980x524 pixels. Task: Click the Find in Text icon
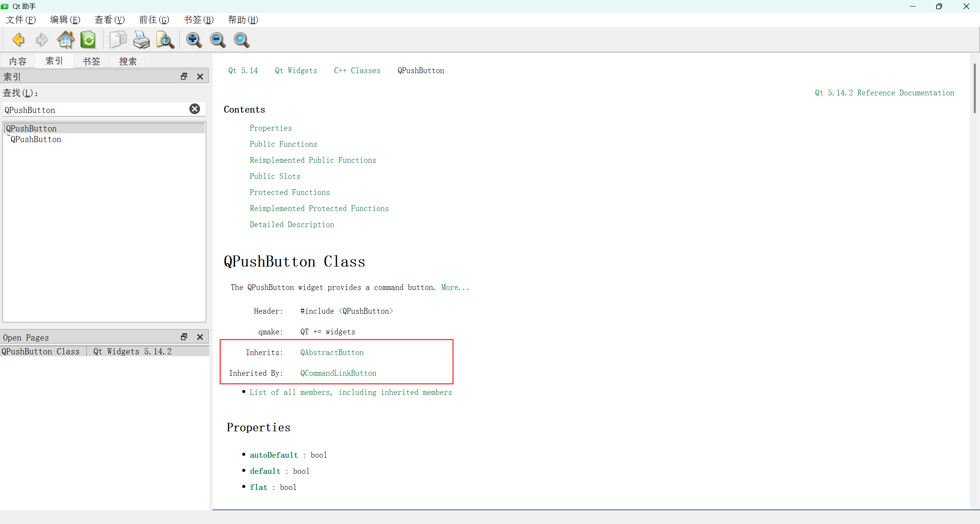(165, 40)
